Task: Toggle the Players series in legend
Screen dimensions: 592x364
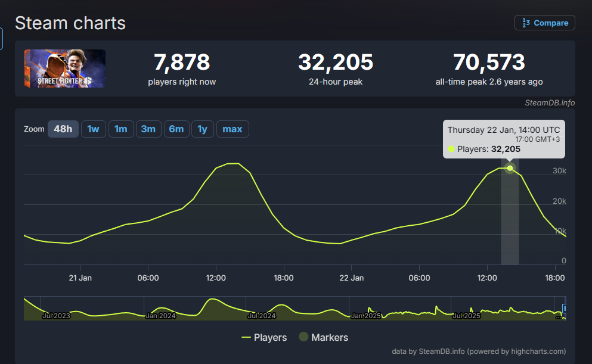Action: [264, 337]
